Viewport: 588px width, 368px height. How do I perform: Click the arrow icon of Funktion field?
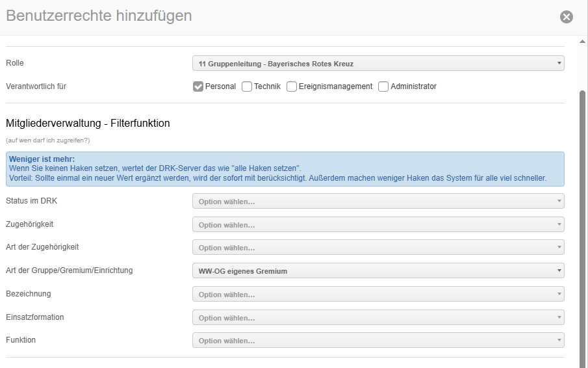click(559, 341)
